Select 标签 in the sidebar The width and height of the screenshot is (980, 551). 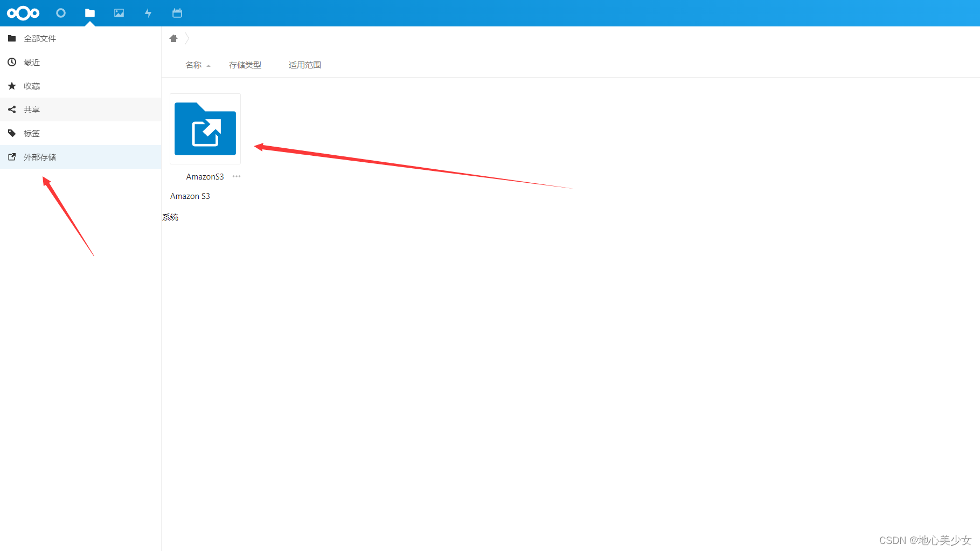(81, 133)
